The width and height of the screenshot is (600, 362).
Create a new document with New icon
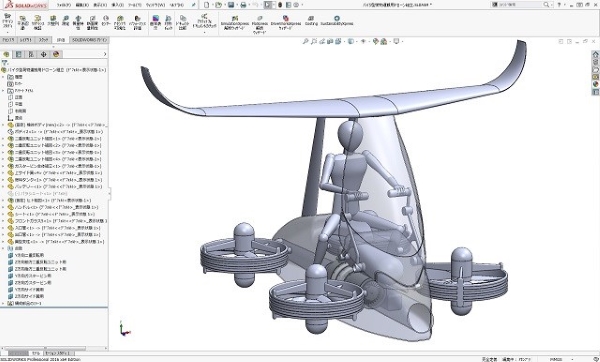pos(207,5)
